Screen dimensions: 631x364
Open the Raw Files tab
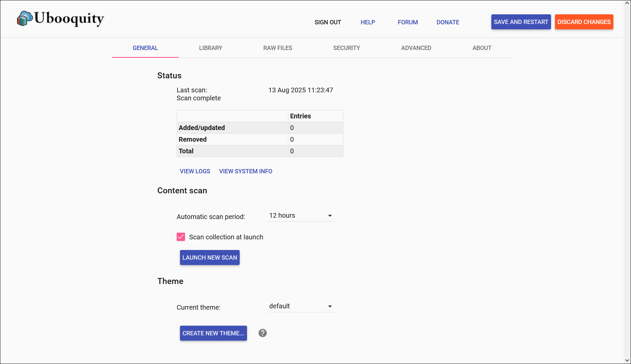coord(278,48)
